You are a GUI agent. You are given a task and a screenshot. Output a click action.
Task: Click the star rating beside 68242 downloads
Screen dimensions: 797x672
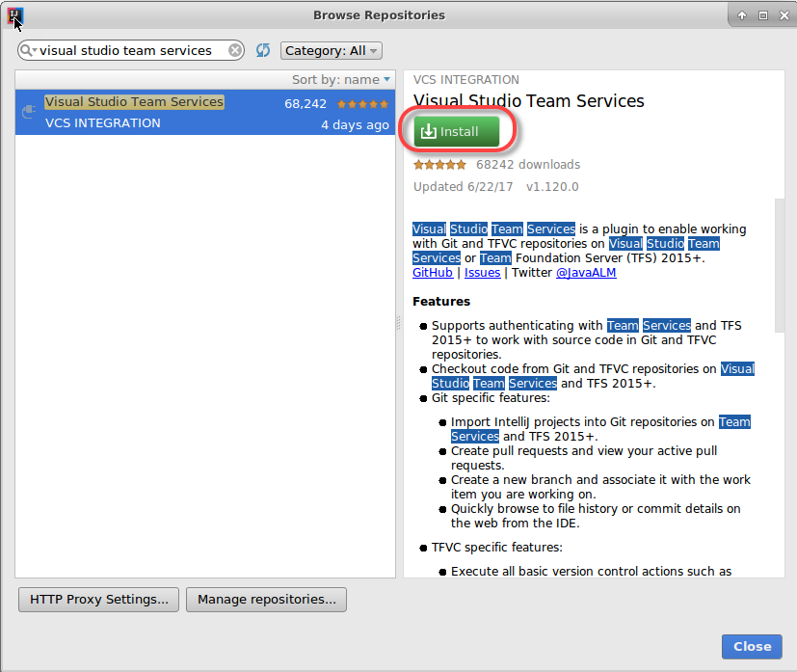(439, 165)
